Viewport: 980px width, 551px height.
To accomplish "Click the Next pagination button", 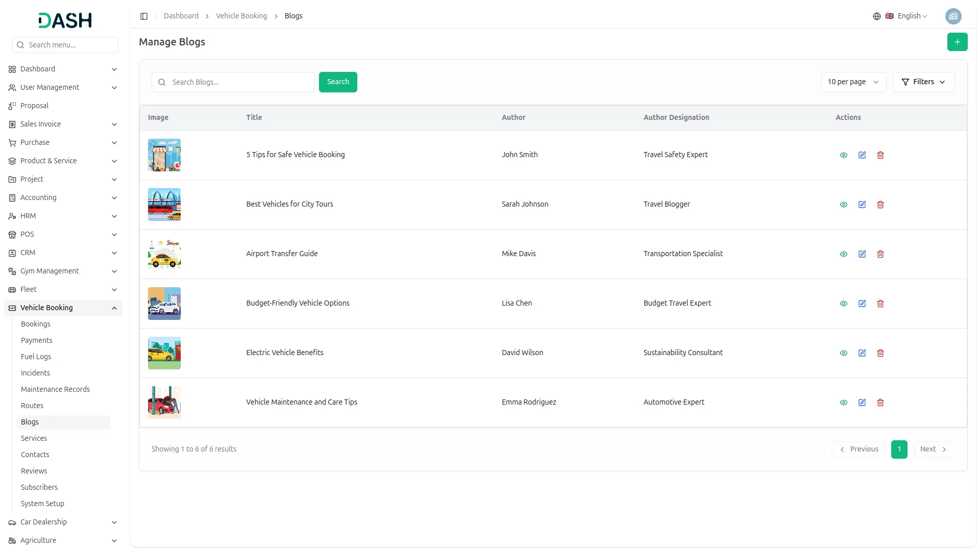I will (934, 449).
